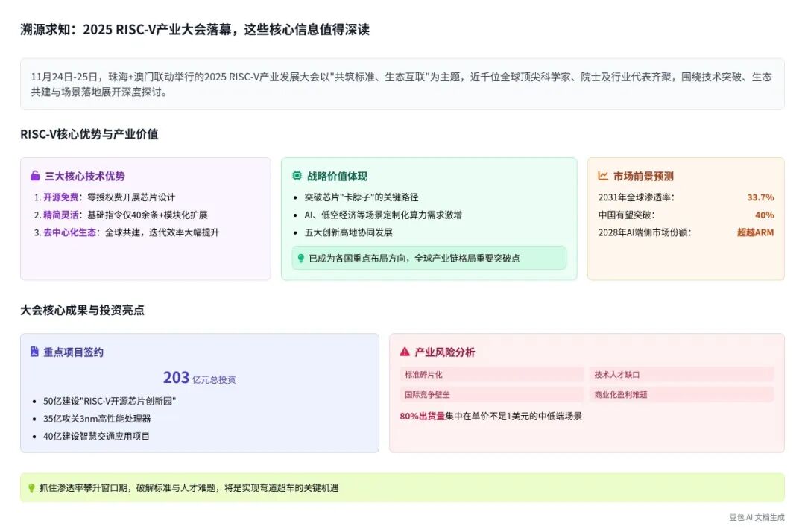Image resolution: width=805 pixels, height=532 pixels.
Task: Click the 豆包 AI 文档生成 watermark label
Action: pos(757,517)
